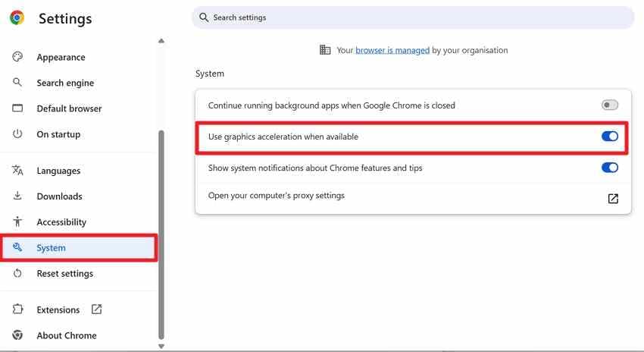Click 'Open your computer's proxy settings' row

coord(413,198)
